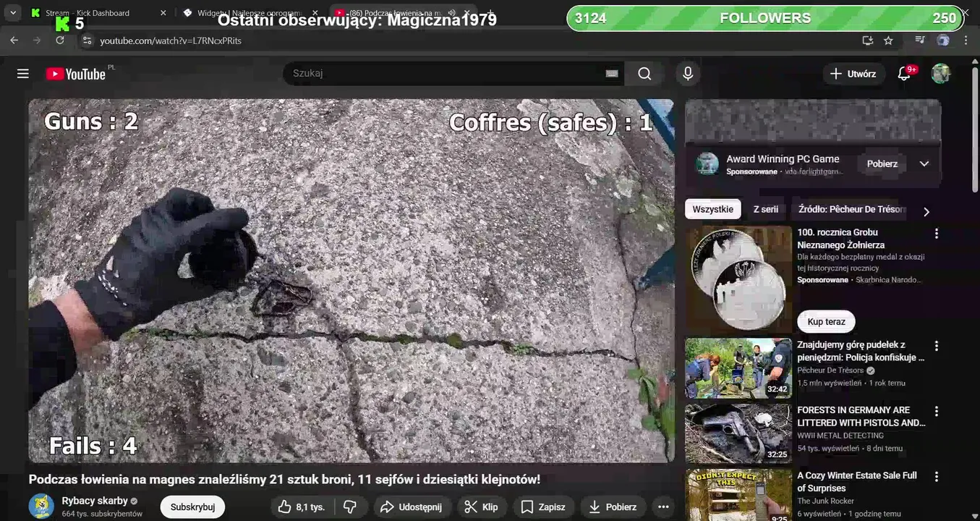Switch to Stream - Kick Dashboard tab
Image resolution: width=980 pixels, height=521 pixels.
(x=98, y=13)
